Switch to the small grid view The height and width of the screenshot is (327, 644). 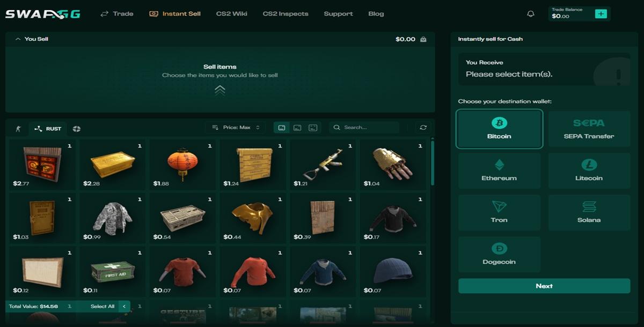click(x=313, y=128)
